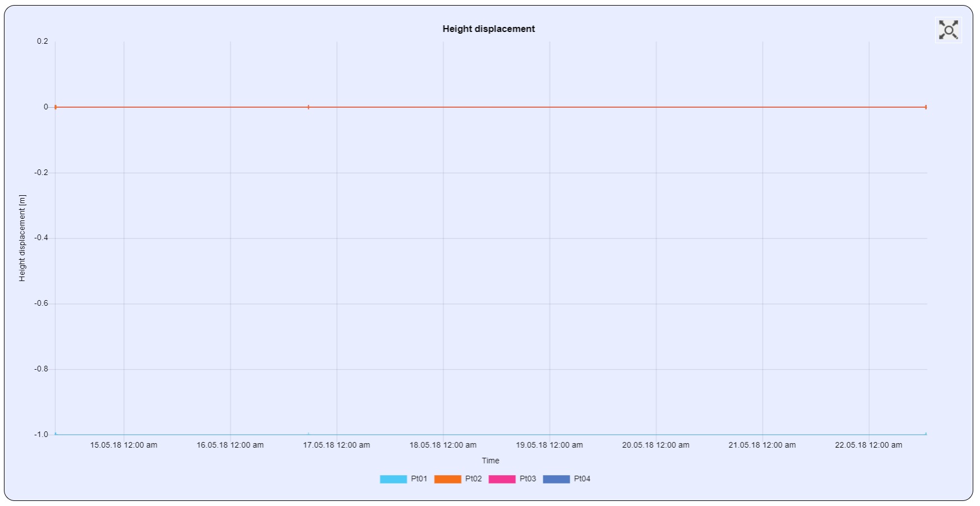Click the -0.2 y-axis value
The width and height of the screenshot is (980, 506).
click(41, 173)
